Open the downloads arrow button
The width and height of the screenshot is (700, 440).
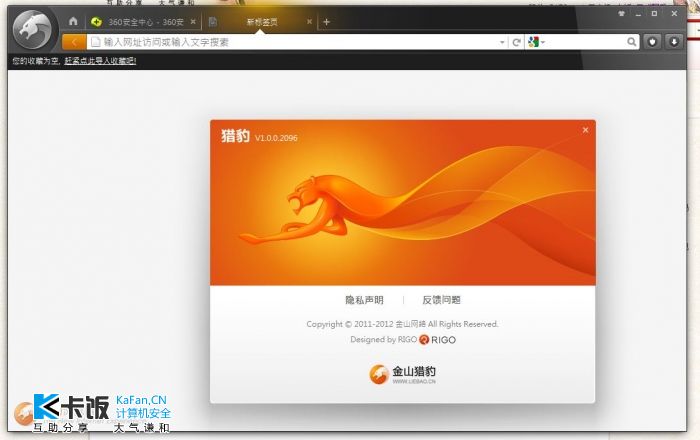pos(674,42)
